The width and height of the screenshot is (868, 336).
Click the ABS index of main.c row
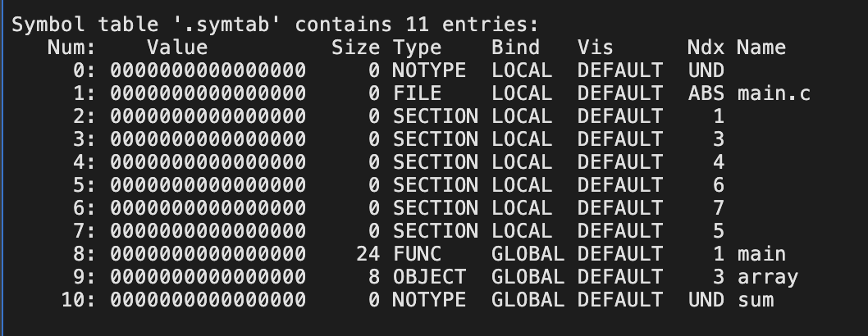706,93
